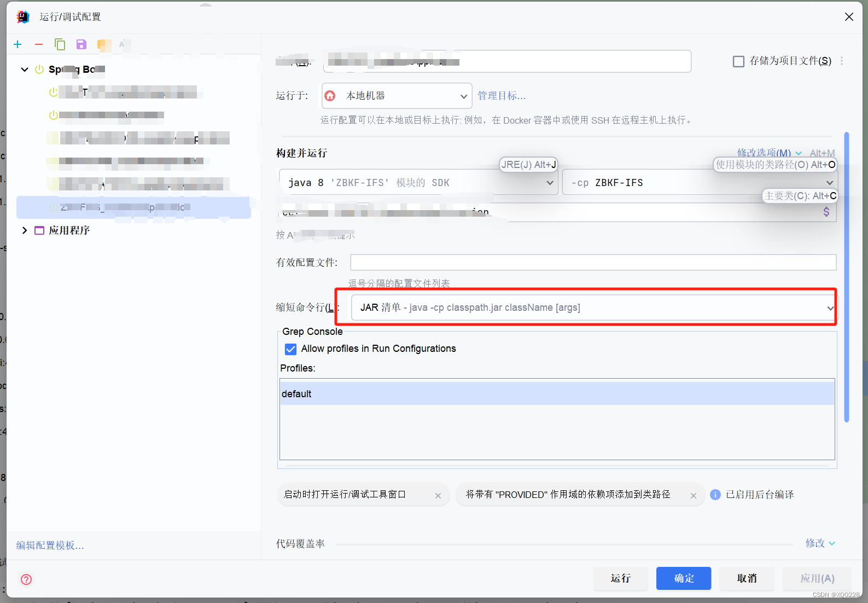Enable store as project file checkbox
The height and width of the screenshot is (603, 868).
738,61
